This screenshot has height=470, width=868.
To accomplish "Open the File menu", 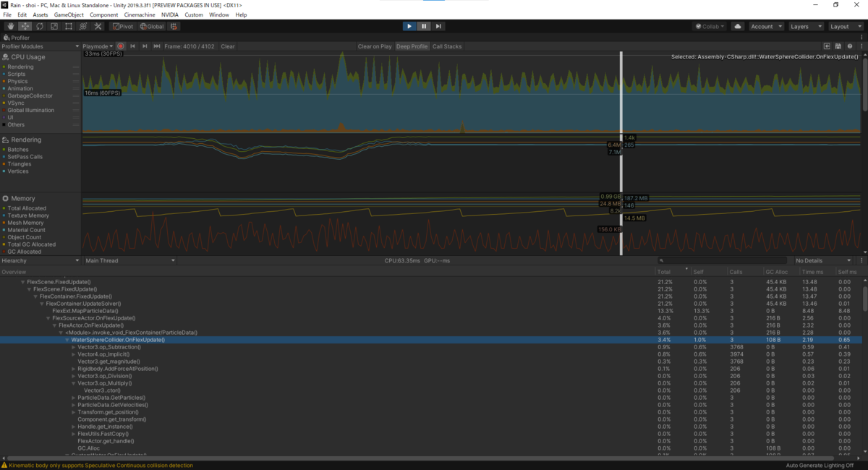I will click(x=8, y=14).
